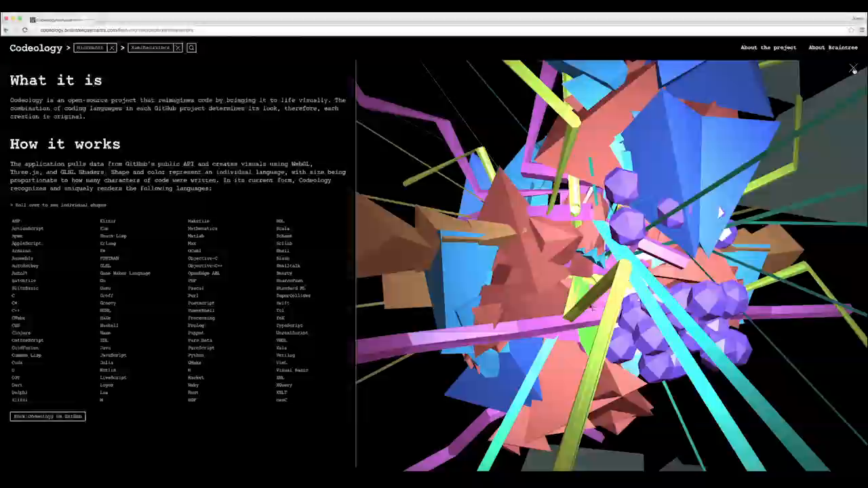
Task: Click the 'Mathematica' language entry
Action: click(203, 228)
